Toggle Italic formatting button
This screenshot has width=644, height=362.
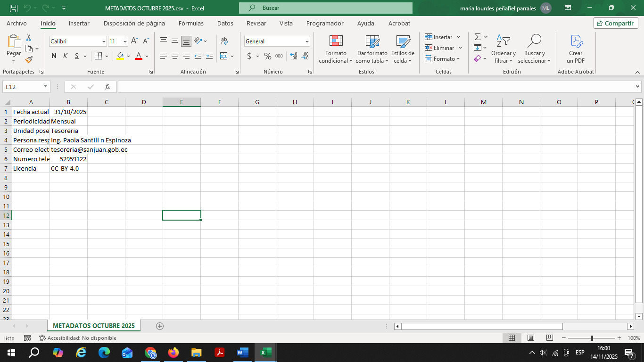click(x=65, y=56)
